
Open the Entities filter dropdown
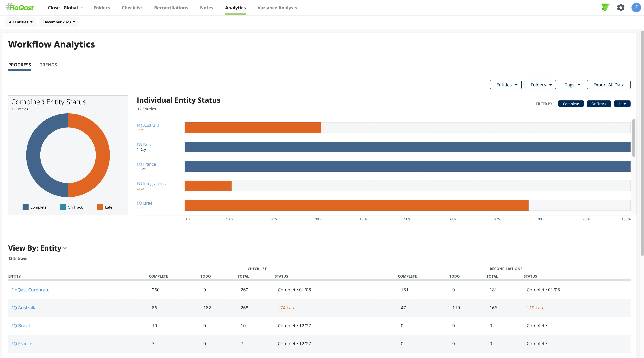[x=506, y=85]
